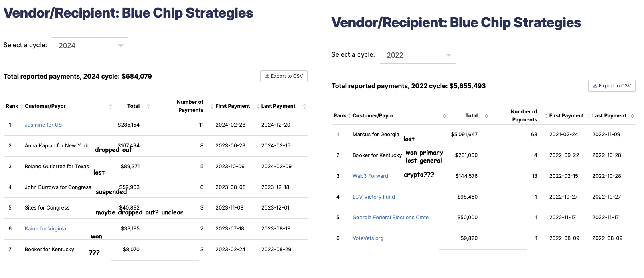
Task: Open the LCV Victory Fund link
Action: [x=373, y=197]
